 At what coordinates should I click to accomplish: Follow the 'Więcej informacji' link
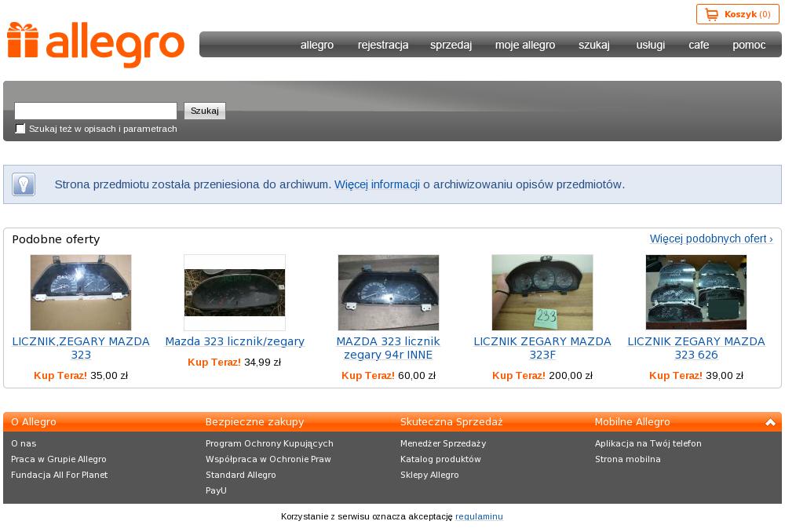(377, 184)
